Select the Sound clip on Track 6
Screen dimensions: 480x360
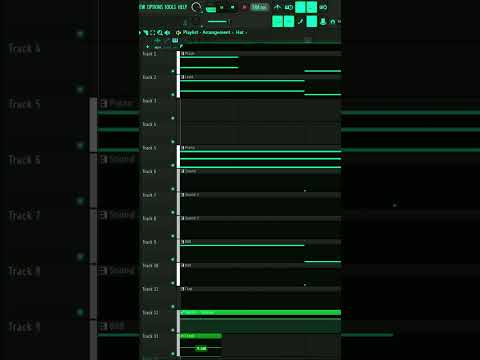260,180
